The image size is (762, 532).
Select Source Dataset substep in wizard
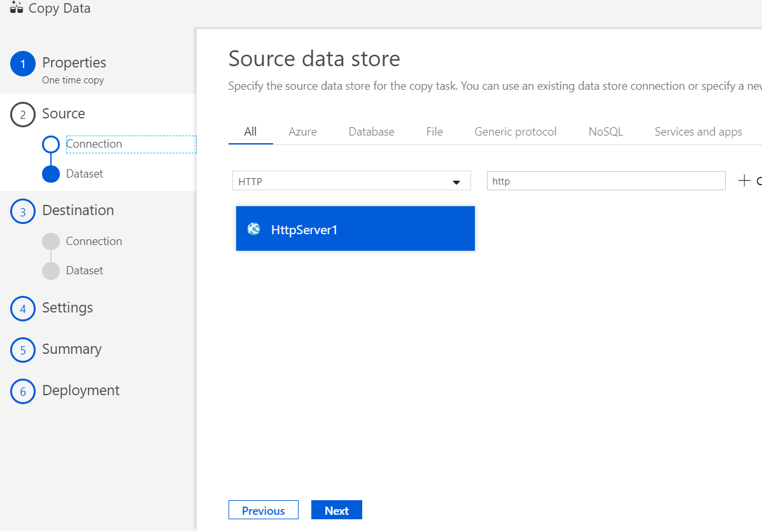coord(84,174)
